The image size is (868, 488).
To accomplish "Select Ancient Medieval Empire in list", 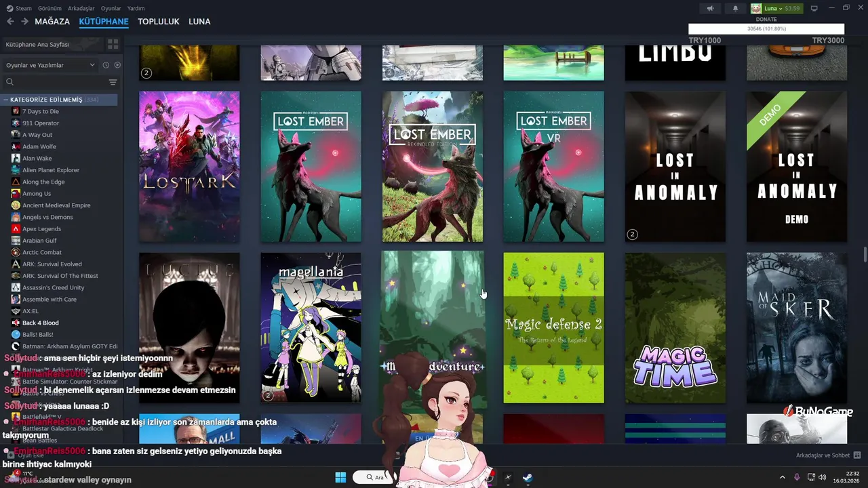I will point(56,205).
